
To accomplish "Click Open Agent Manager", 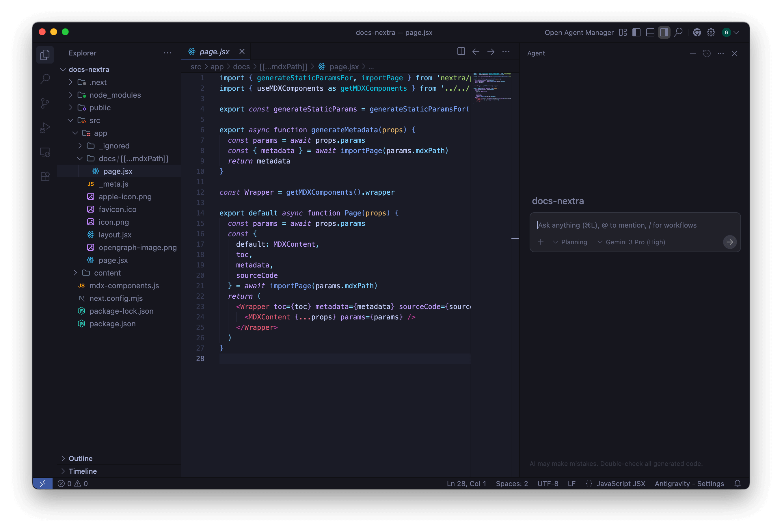I will tap(579, 32).
